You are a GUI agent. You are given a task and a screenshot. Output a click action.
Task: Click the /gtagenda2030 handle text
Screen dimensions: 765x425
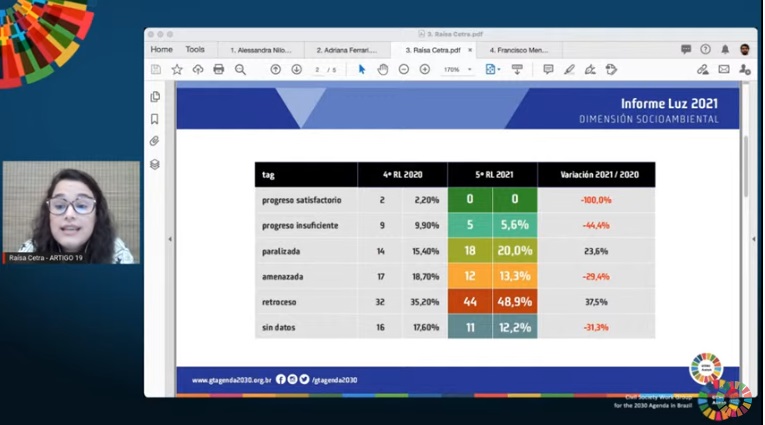335,380
